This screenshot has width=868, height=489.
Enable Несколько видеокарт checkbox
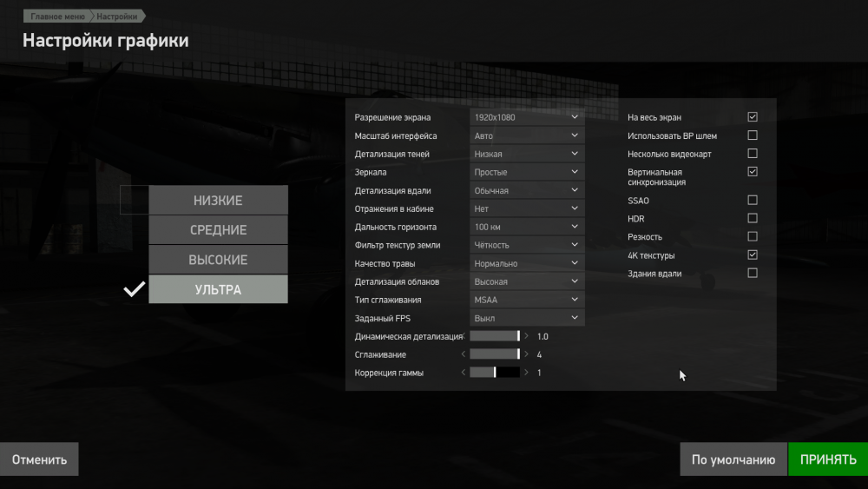coord(753,154)
